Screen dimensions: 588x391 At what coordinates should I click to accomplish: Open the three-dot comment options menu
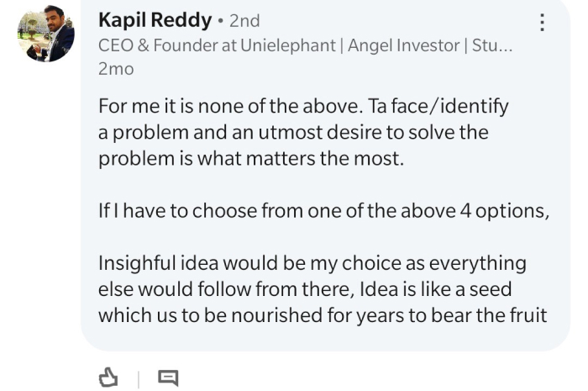(542, 23)
